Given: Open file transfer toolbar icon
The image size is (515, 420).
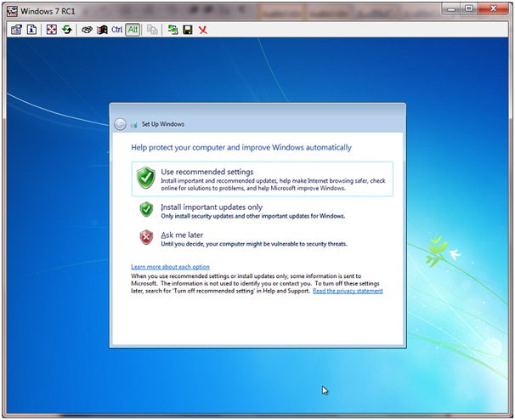Looking at the screenshot, I should click(152, 30).
